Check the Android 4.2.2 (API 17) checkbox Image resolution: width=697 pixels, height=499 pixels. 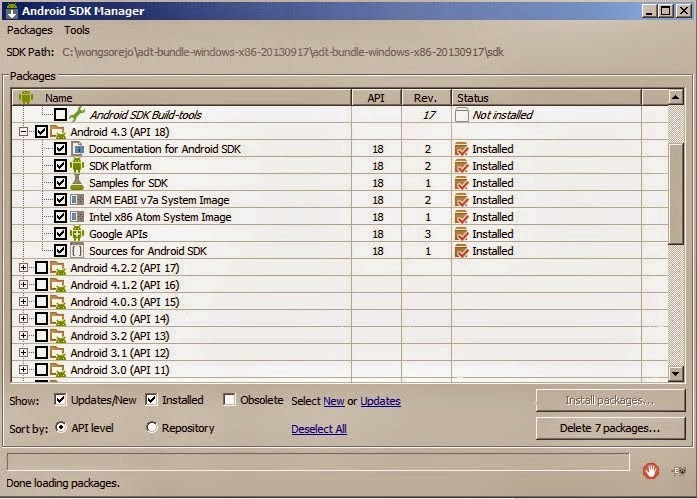(x=41, y=267)
